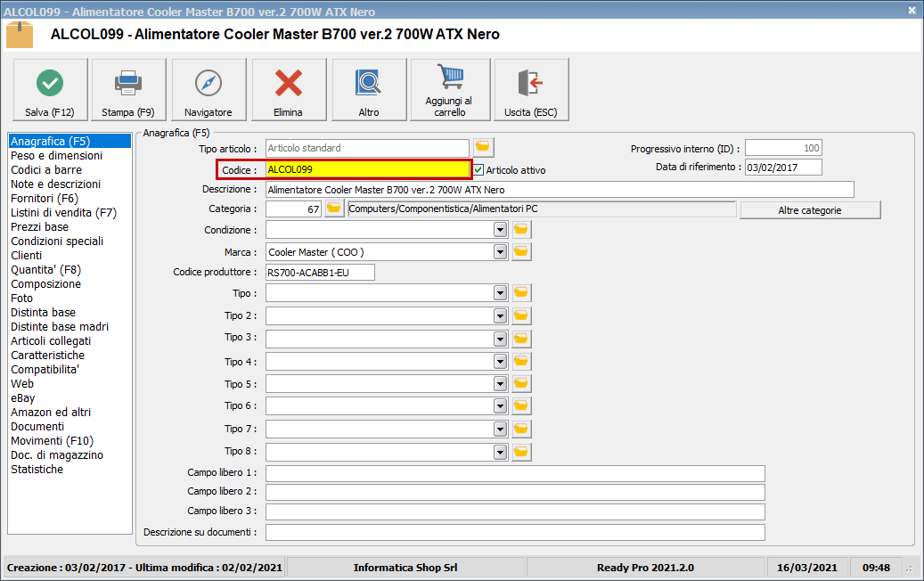
Task: Open the Tipo 3 dropdown list
Action: pos(500,338)
